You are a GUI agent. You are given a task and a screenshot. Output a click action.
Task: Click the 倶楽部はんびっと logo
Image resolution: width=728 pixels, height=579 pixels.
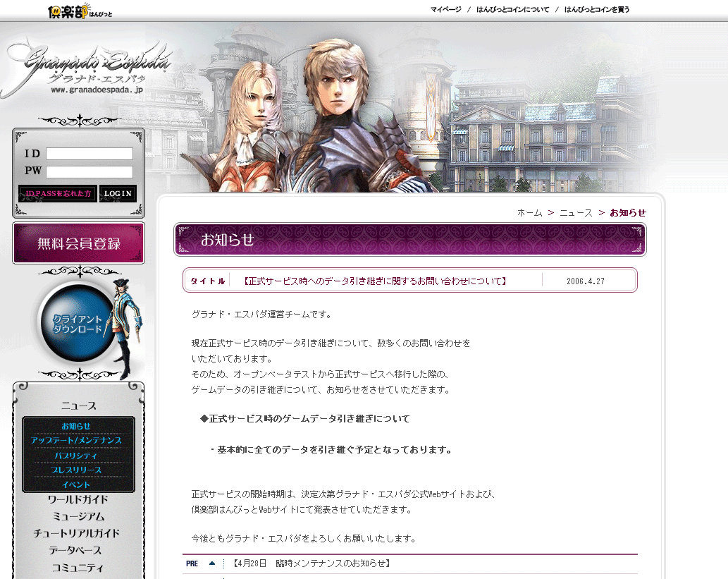coord(79,11)
